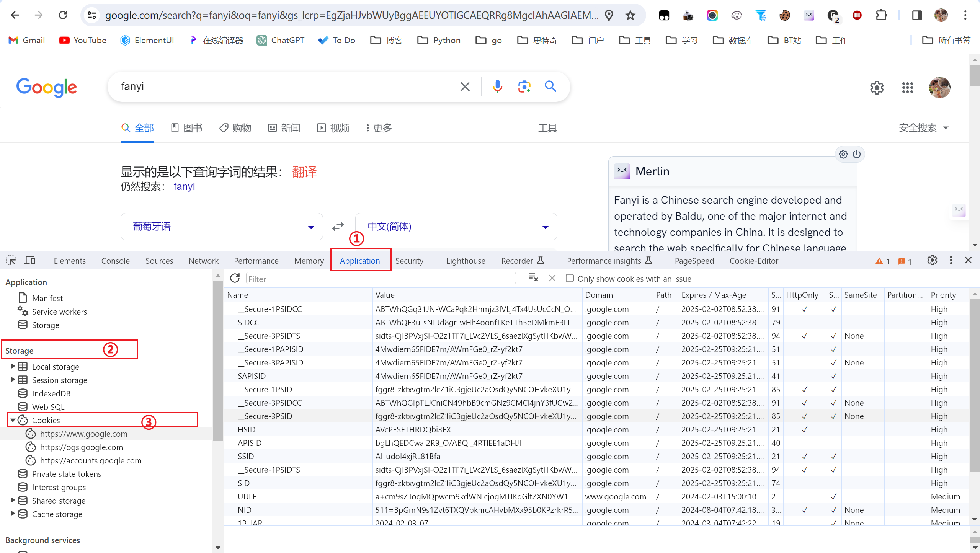Open the 中文(简体) target language dropdown

click(456, 227)
